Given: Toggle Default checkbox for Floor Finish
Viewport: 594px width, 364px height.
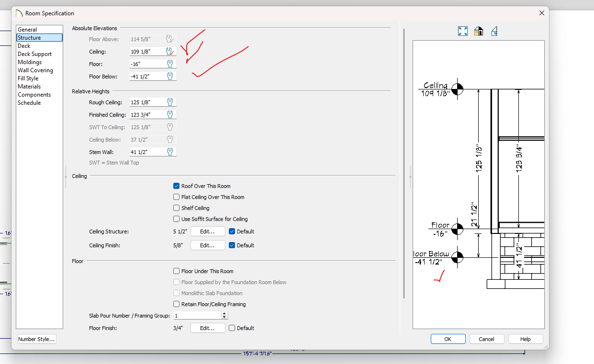Looking at the screenshot, I should coord(232,328).
